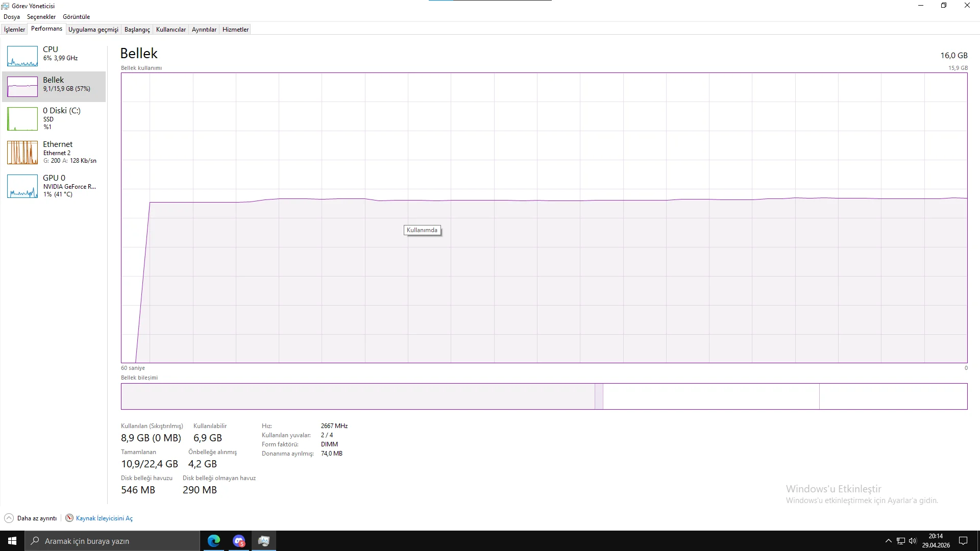The height and width of the screenshot is (551, 980).
Task: Select the Ethernet activity graph icon
Action: tap(22, 153)
